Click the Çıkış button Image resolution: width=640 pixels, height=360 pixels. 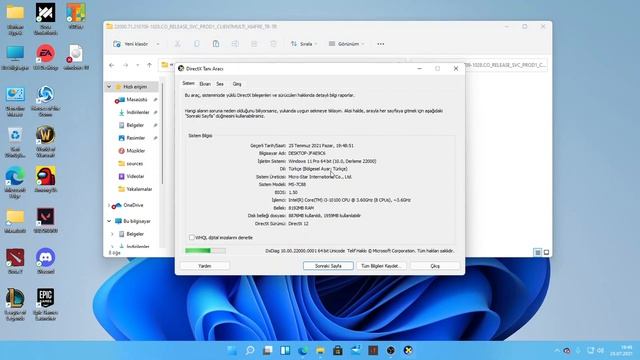435,266
